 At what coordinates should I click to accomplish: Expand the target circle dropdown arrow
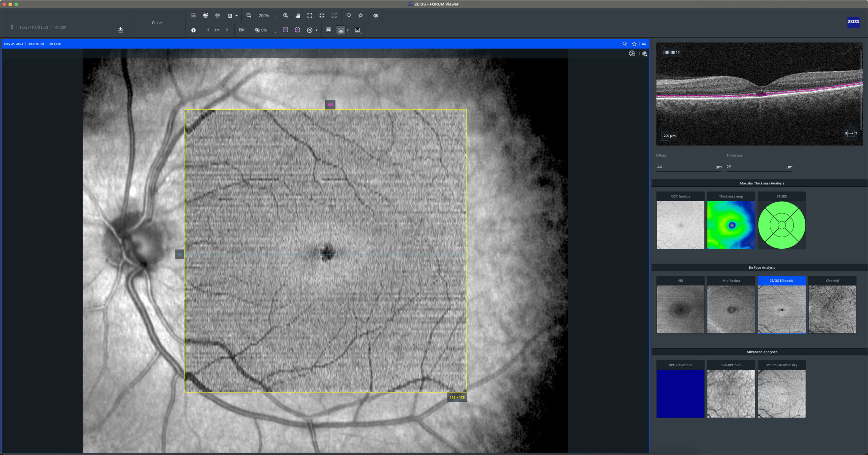click(316, 30)
